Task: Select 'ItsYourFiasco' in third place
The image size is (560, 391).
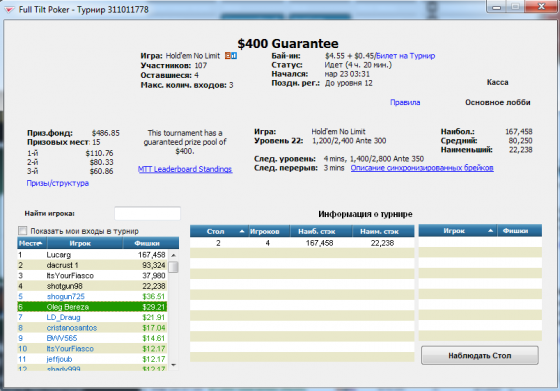Action: [x=92, y=276]
